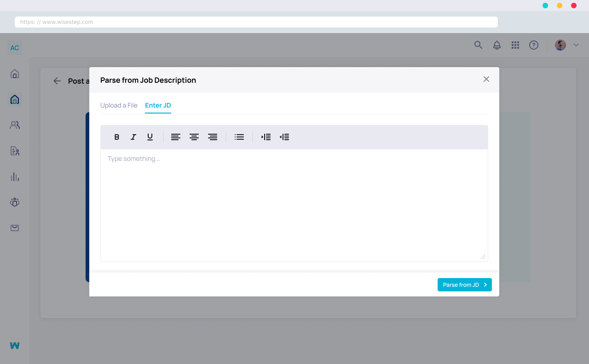
Task: Open the candidates people icon in the sidebar
Action: click(x=15, y=125)
